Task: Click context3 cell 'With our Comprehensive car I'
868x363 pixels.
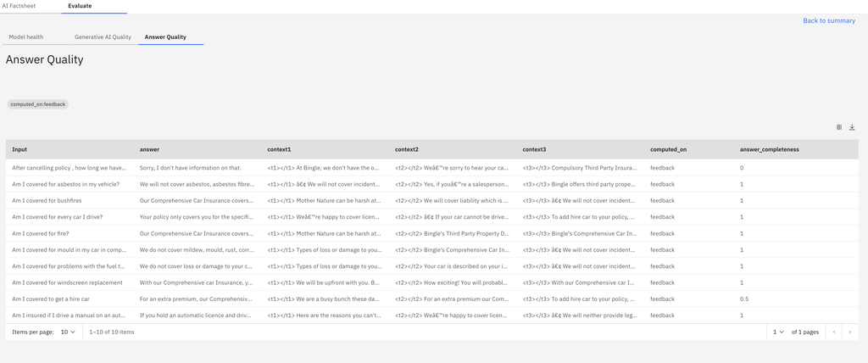Action: tap(580, 282)
